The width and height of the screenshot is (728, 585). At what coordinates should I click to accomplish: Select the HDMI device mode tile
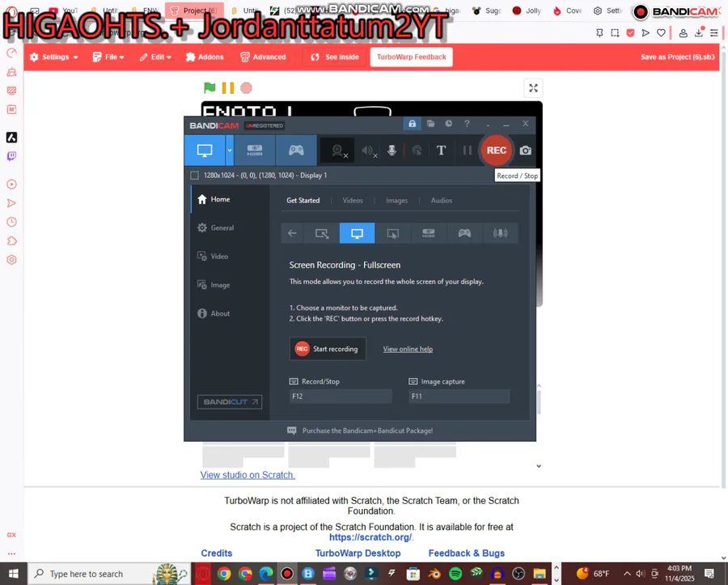[x=429, y=233]
